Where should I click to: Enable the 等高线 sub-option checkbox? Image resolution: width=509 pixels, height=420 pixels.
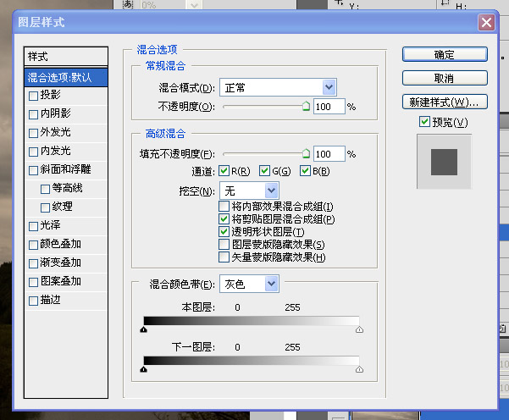click(45, 189)
